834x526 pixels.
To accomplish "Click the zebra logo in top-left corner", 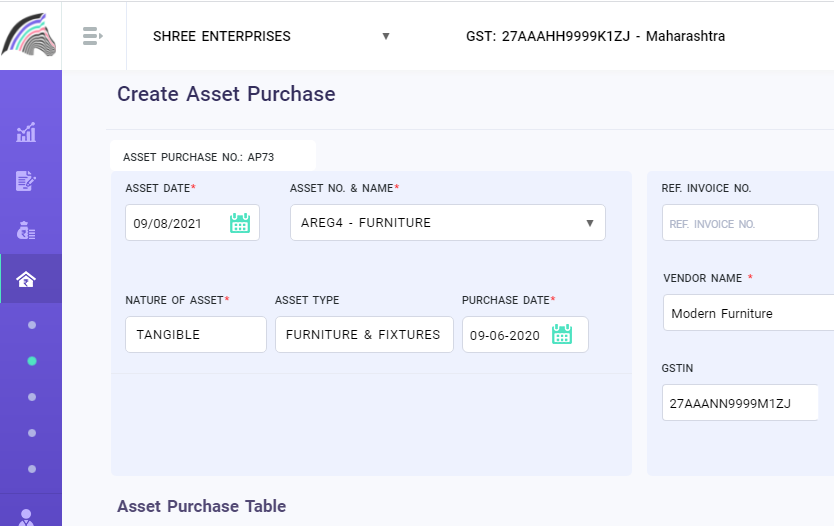I will (x=30, y=35).
